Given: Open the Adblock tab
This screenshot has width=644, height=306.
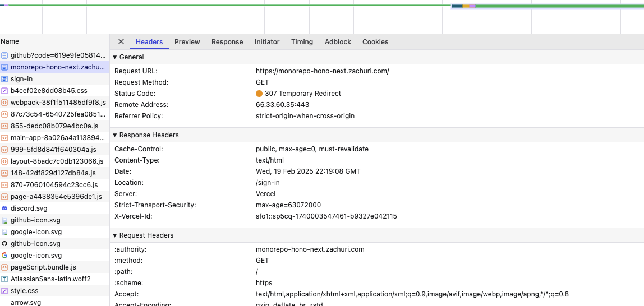Looking at the screenshot, I should tap(338, 42).
